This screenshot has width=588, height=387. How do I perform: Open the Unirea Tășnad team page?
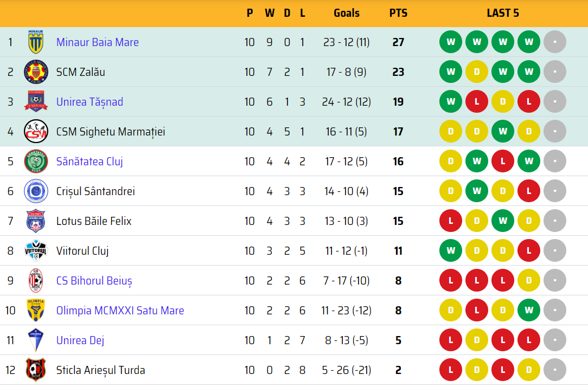click(x=90, y=102)
